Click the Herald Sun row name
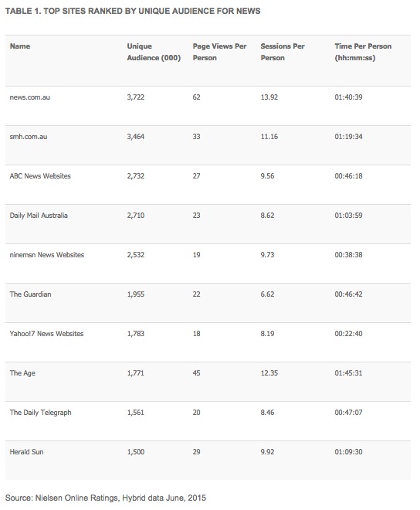This screenshot has height=510, width=420. [x=27, y=452]
